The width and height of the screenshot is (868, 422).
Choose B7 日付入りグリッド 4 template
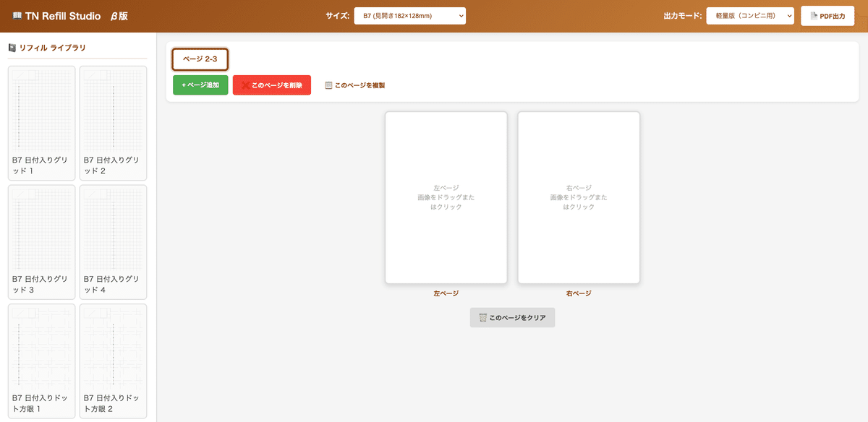click(x=113, y=241)
